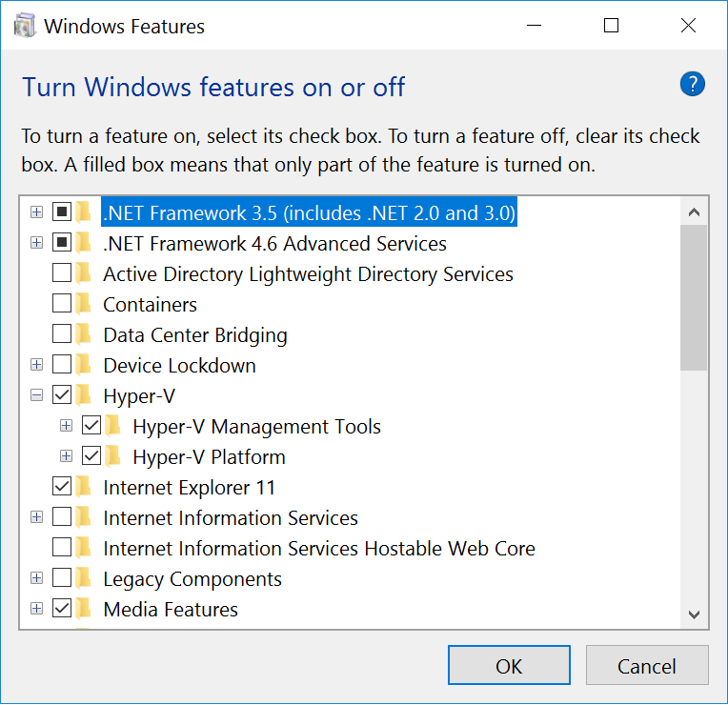
Task: Click folder icon beside Media Features
Action: click(x=84, y=609)
